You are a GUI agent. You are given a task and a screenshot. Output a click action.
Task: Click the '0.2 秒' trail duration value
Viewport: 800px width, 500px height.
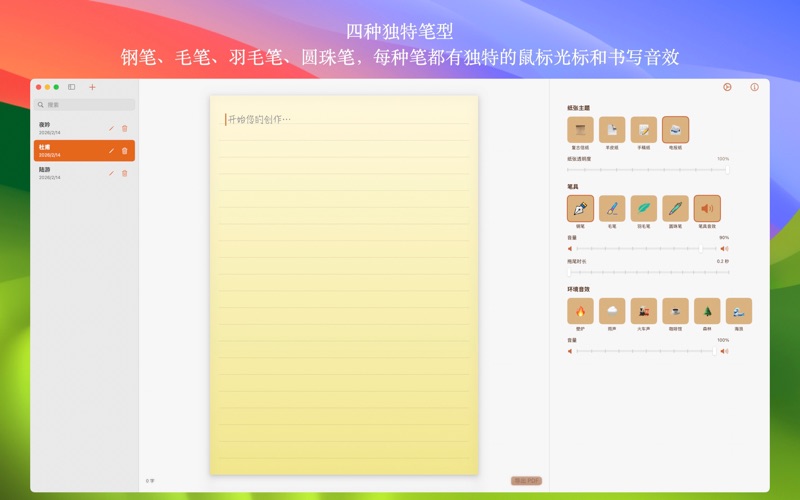722,261
